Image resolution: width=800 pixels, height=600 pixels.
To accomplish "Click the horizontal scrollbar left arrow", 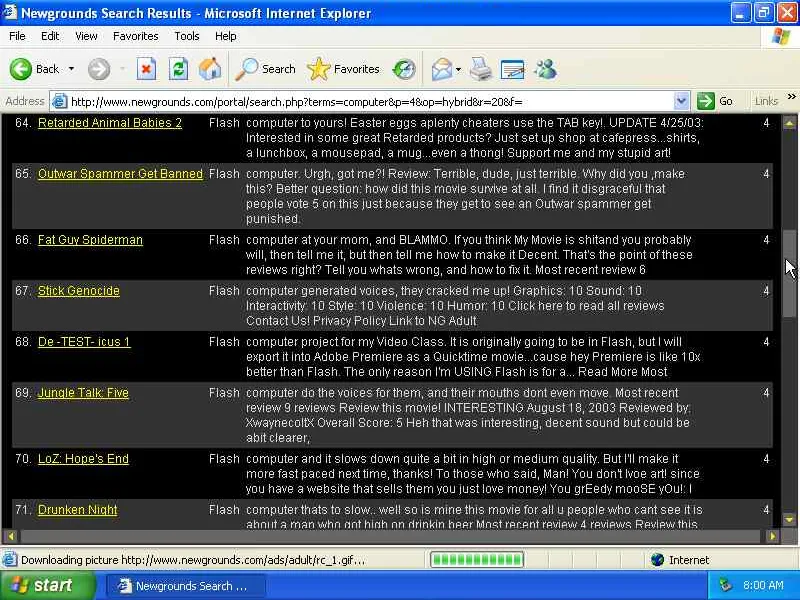I will 11,536.
